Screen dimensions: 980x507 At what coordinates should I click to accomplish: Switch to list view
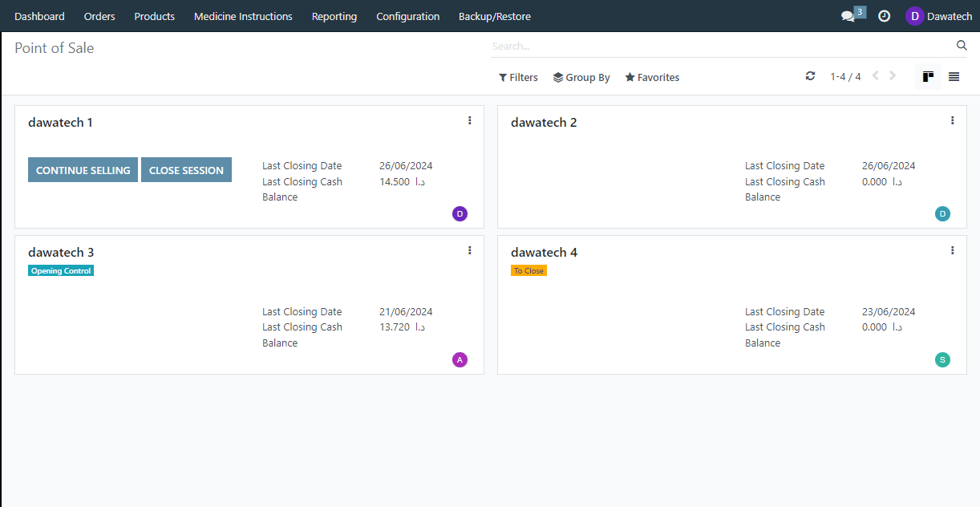954,77
